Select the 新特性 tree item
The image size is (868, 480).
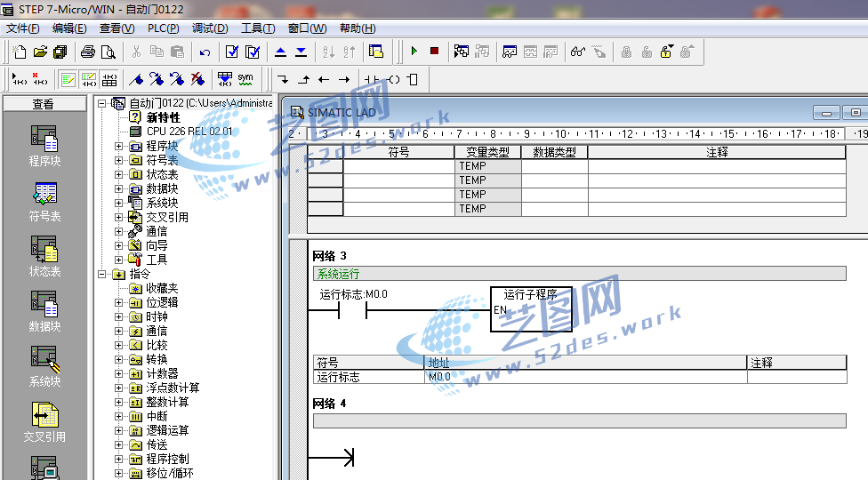click(164, 117)
